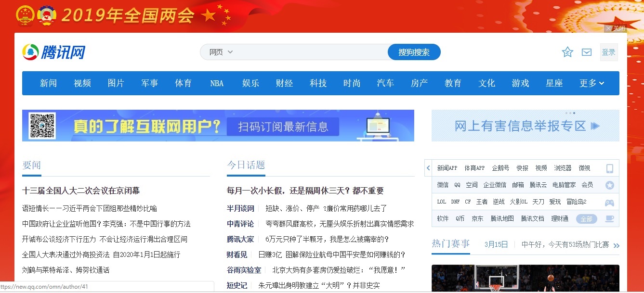The image size is (644, 293).
Task: Go to NBA in the navigation bar
Action: [x=217, y=83]
